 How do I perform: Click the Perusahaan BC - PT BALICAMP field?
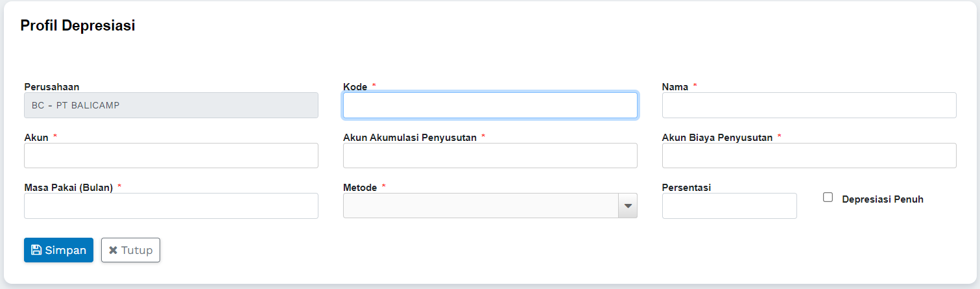point(171,105)
